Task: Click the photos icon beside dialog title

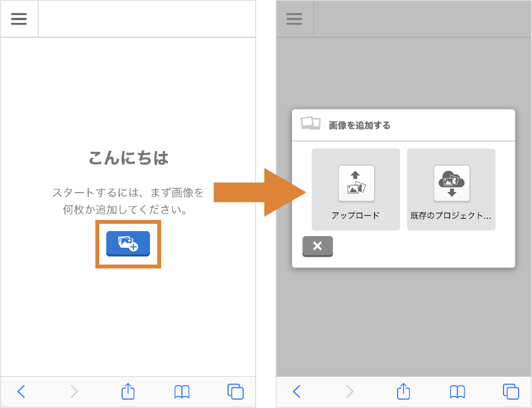Action: pos(311,123)
